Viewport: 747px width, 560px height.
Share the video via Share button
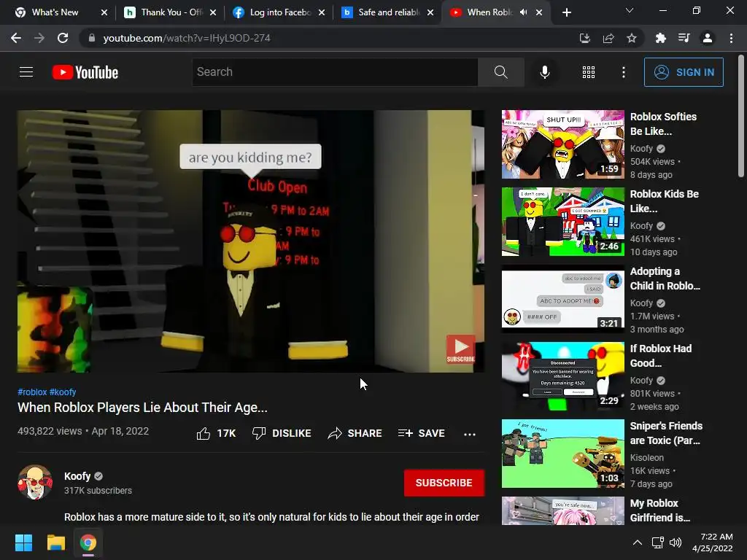(x=355, y=433)
